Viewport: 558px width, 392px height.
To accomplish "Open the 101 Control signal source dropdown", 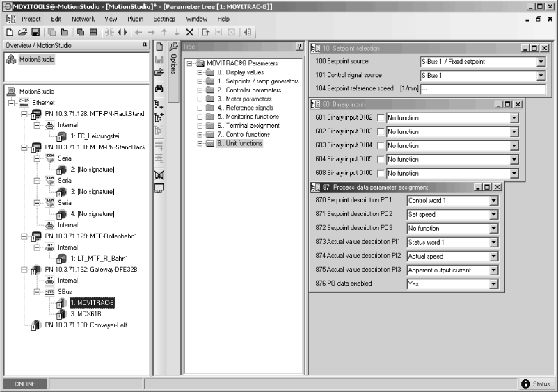I will pos(541,76).
